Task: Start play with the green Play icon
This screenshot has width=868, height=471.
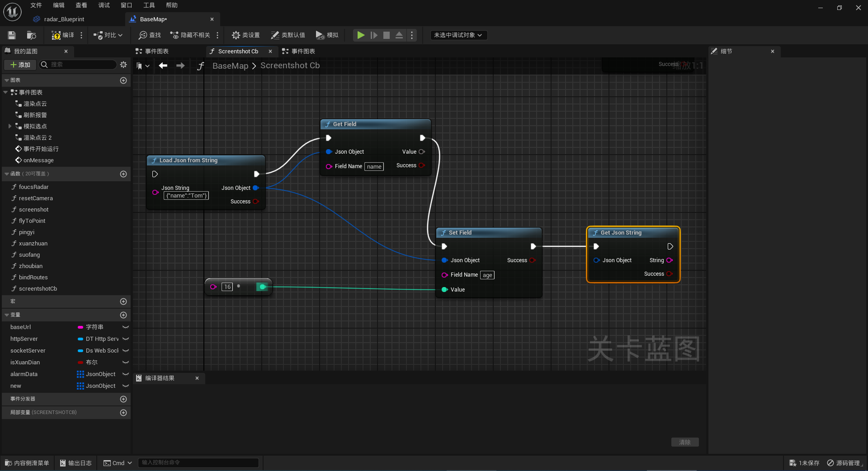Action: click(361, 35)
